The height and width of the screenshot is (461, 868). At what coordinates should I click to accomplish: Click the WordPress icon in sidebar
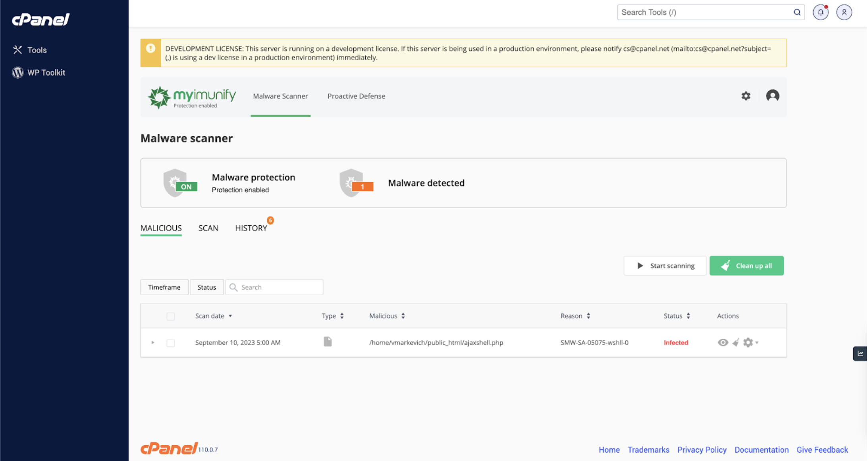coord(17,73)
